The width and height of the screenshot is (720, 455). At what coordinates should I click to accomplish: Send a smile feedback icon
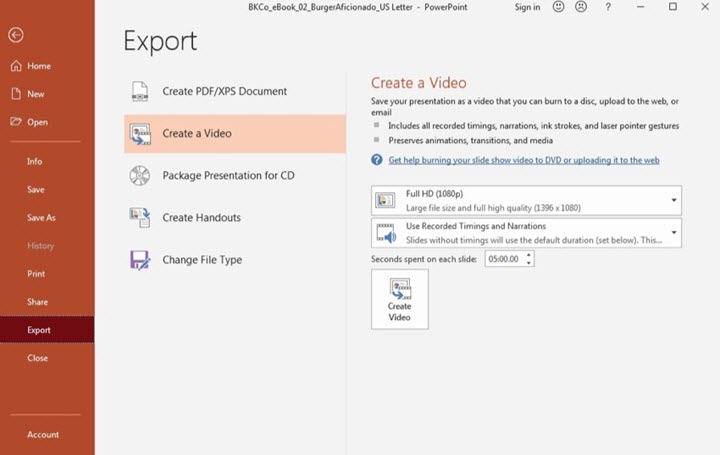point(558,7)
